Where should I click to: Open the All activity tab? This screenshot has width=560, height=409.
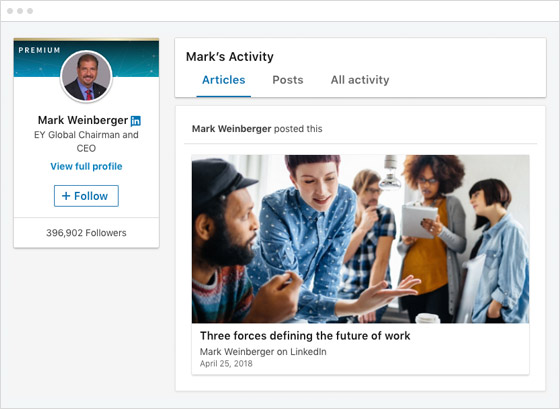360,80
